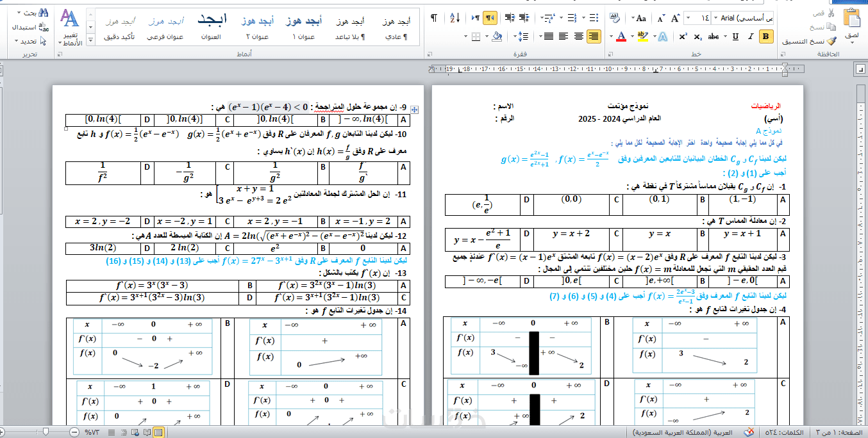Toggle Italic formatting button
The image size is (868, 438).
[x=750, y=36]
